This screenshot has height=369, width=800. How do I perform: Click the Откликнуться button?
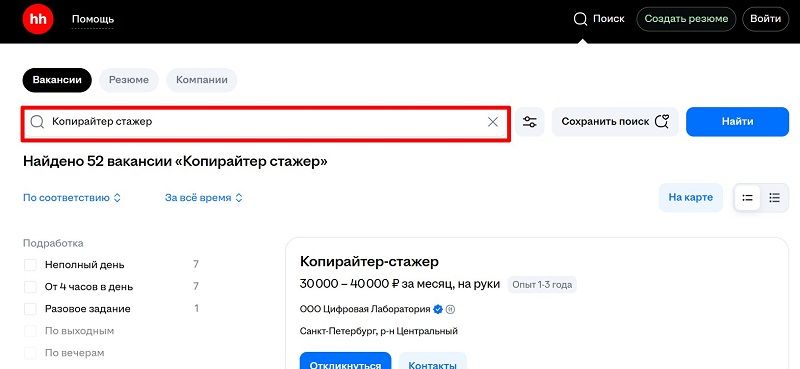pyautogui.click(x=345, y=360)
